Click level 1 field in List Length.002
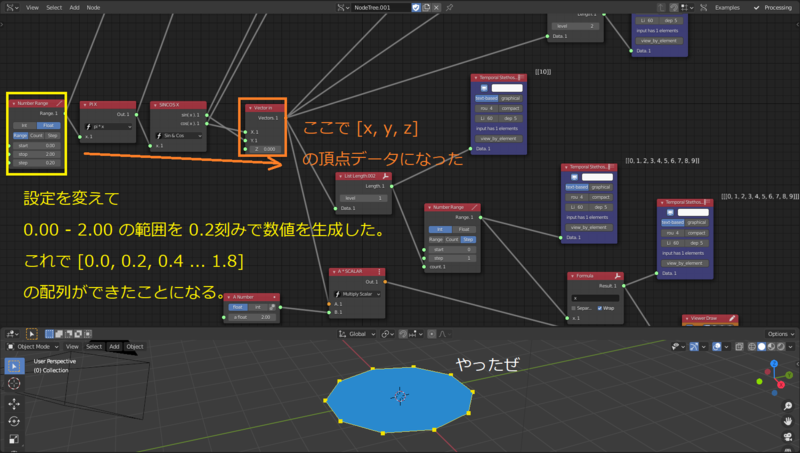 [363, 198]
